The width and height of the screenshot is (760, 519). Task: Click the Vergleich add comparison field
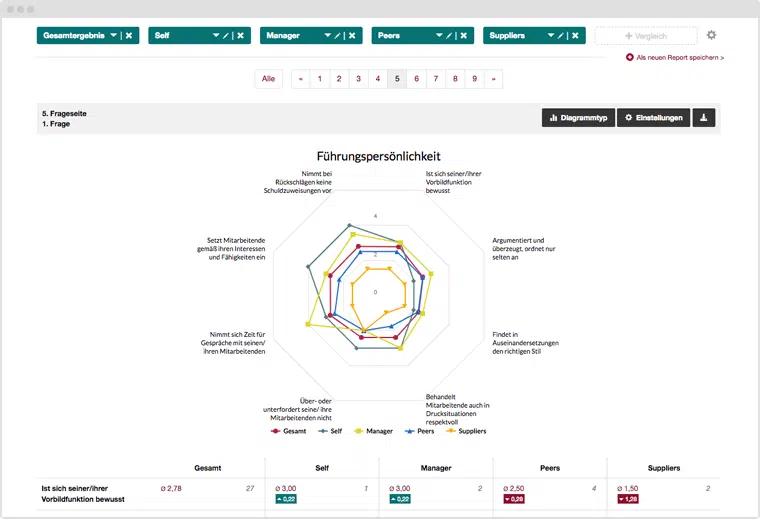[x=645, y=36]
